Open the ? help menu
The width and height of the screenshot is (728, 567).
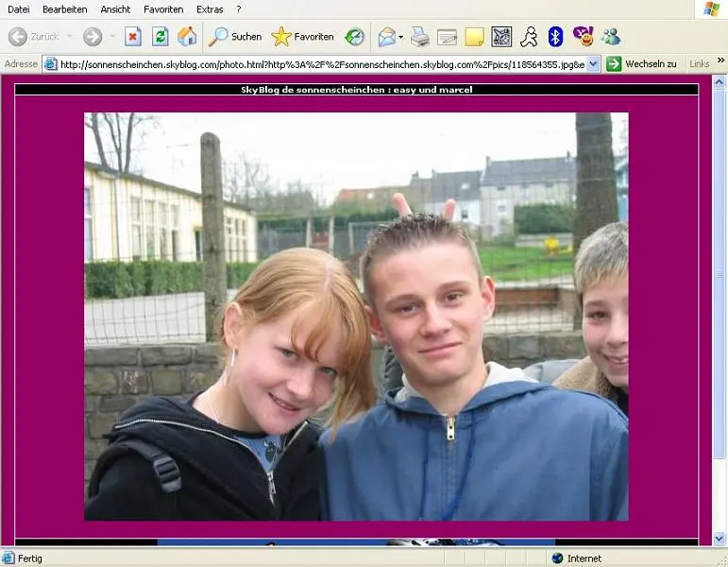[239, 9]
